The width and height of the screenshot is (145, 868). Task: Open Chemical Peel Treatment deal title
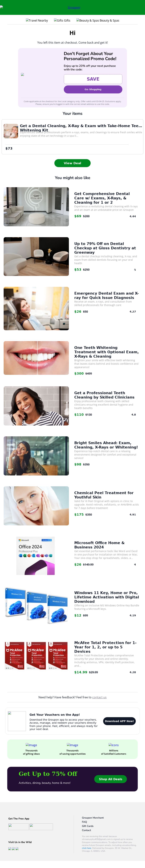tap(103, 495)
